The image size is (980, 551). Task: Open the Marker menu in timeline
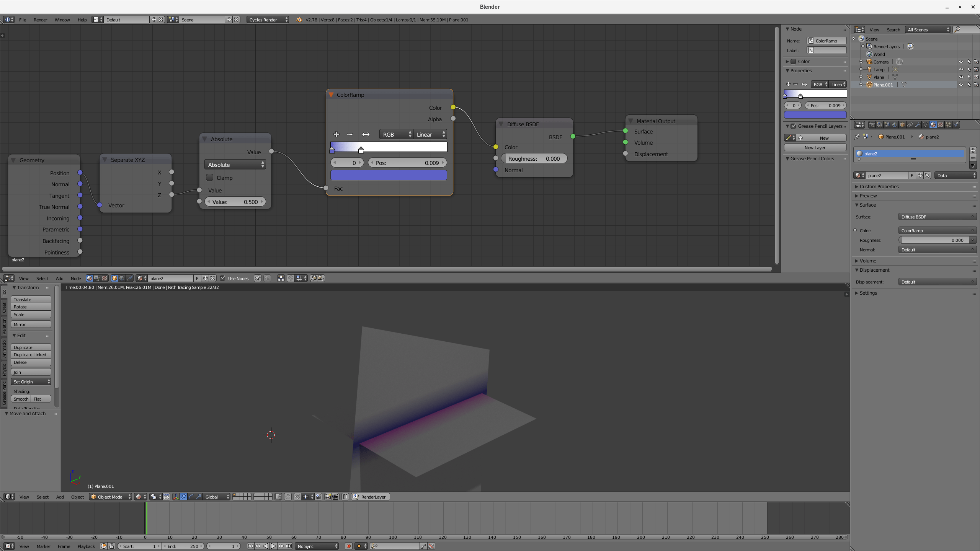[43, 546]
